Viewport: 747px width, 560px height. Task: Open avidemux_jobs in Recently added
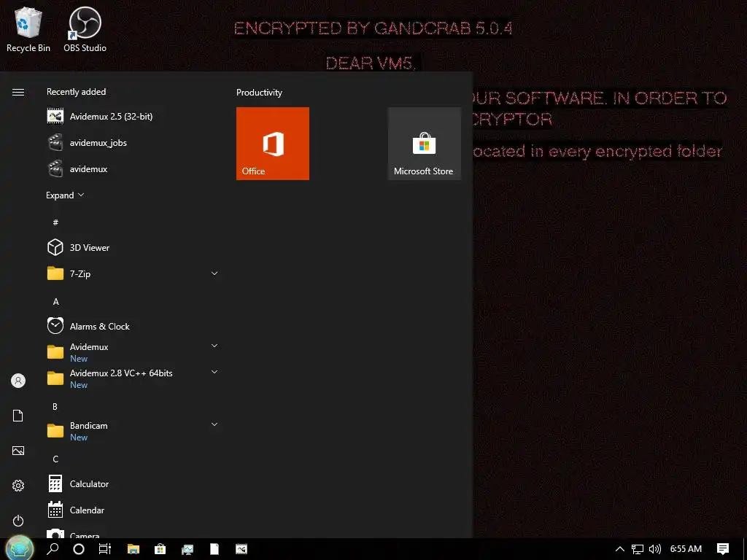[133, 143]
